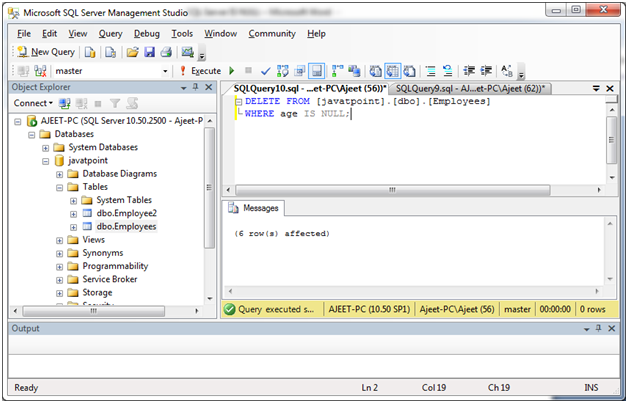The image size is (628, 403).
Task: Expand the System Databases folder
Action: pyautogui.click(x=46, y=148)
